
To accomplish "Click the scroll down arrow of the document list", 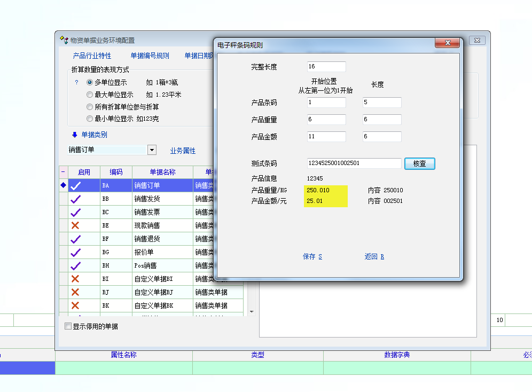I will tap(252, 312).
